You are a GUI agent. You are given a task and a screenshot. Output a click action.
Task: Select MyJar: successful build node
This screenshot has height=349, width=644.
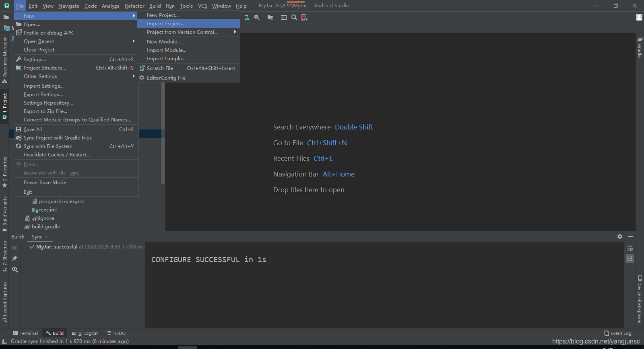tap(87, 247)
